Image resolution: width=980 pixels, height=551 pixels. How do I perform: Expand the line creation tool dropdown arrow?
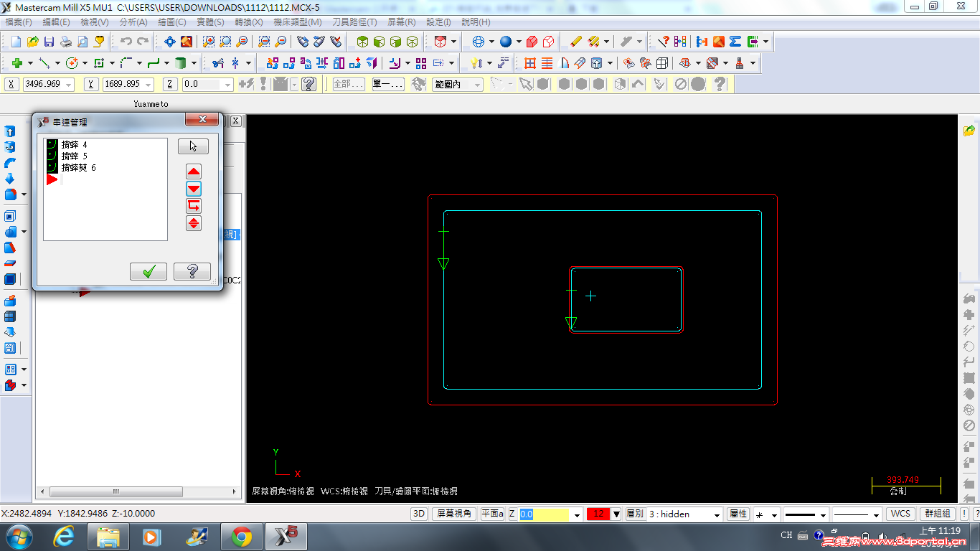pos(56,63)
